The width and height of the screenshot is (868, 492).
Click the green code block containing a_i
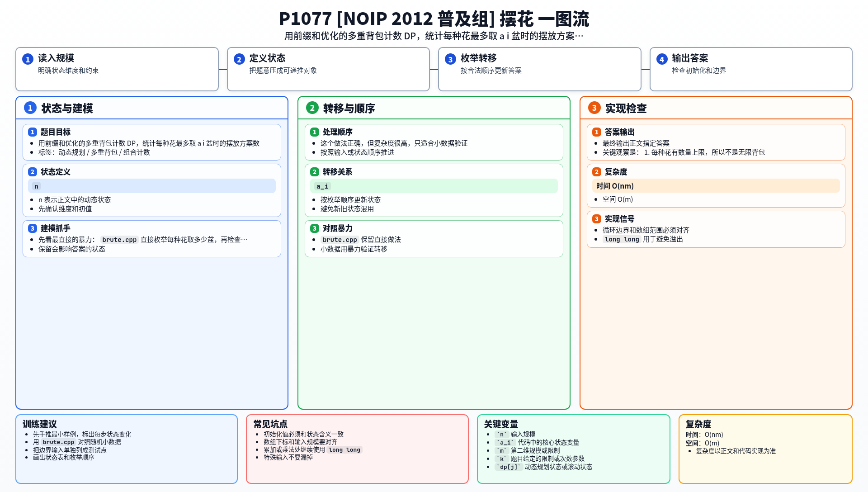pos(434,186)
